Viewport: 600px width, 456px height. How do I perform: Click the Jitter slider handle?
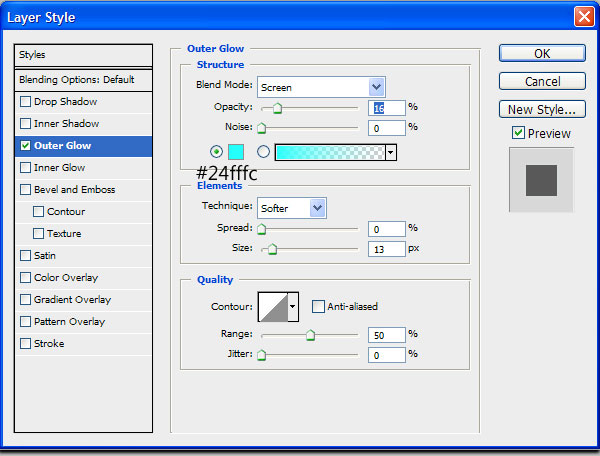pyautogui.click(x=262, y=355)
